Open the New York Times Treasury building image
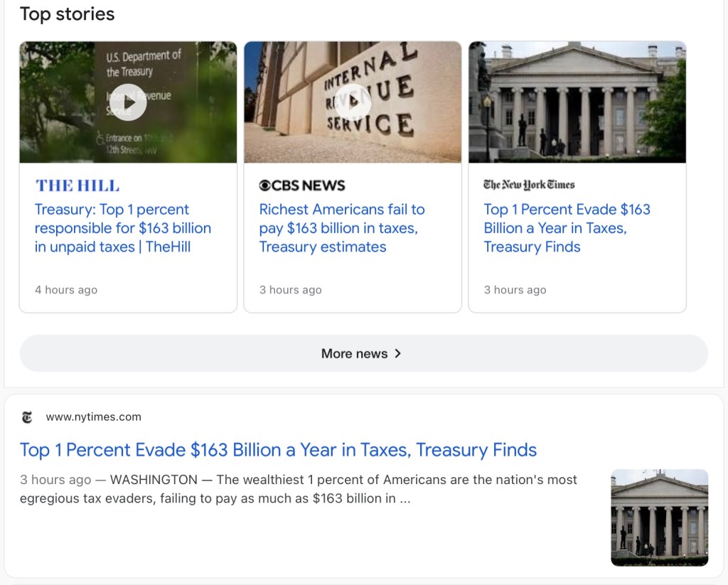 (x=577, y=102)
